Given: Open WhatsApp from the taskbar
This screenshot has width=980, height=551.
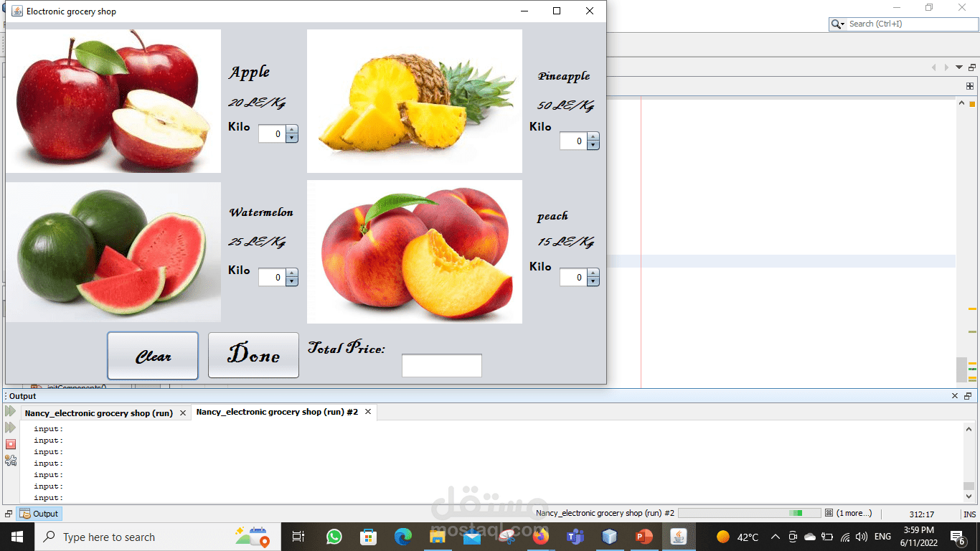Looking at the screenshot, I should (x=334, y=537).
